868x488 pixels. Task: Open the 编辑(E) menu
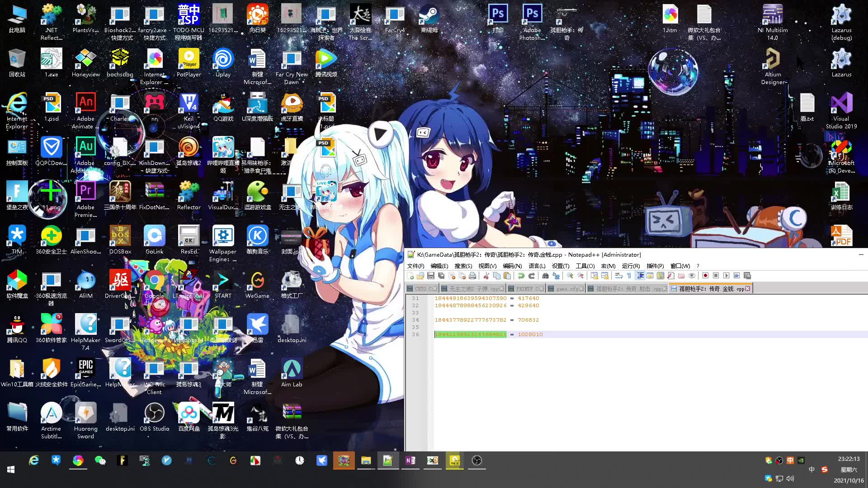click(x=439, y=266)
